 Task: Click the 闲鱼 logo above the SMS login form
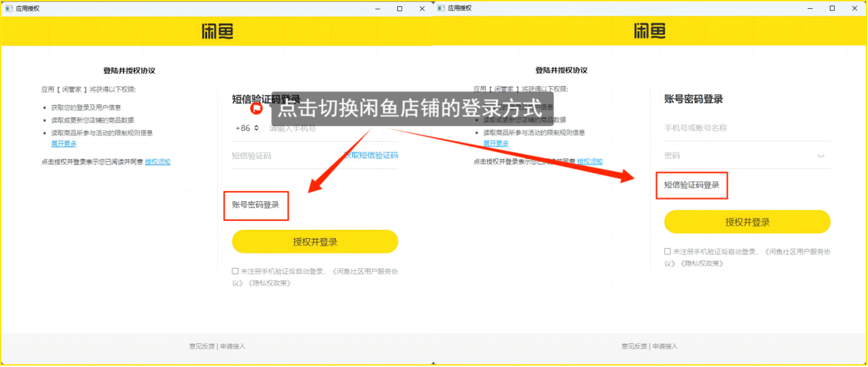(217, 31)
